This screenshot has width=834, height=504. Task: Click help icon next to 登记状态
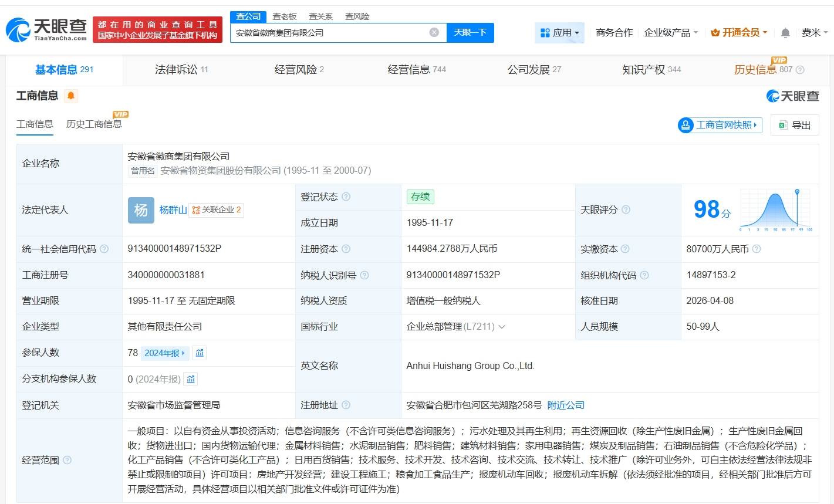click(x=346, y=197)
